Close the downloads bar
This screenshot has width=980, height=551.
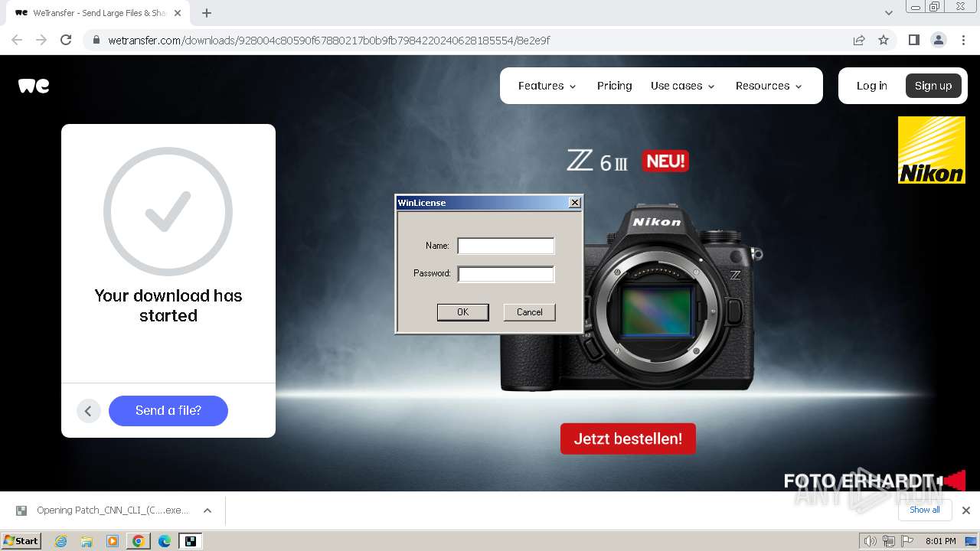[966, 510]
